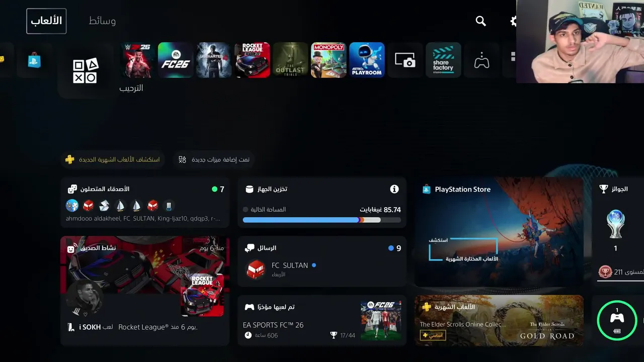The width and height of the screenshot is (644, 362).
Task: Switch to the الألعاب tab
Action: tap(46, 21)
